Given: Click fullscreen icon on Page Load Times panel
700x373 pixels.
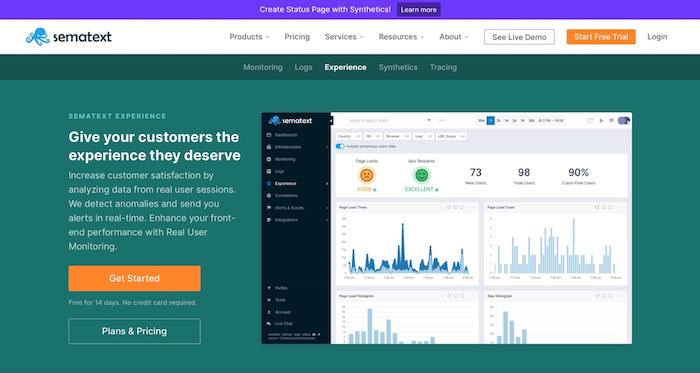Looking at the screenshot, I should point(462,207).
